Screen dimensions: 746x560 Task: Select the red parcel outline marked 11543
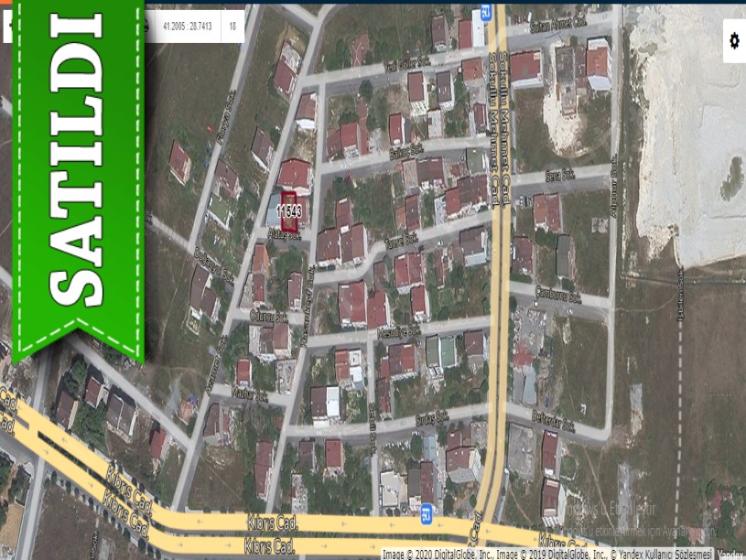tap(289, 210)
